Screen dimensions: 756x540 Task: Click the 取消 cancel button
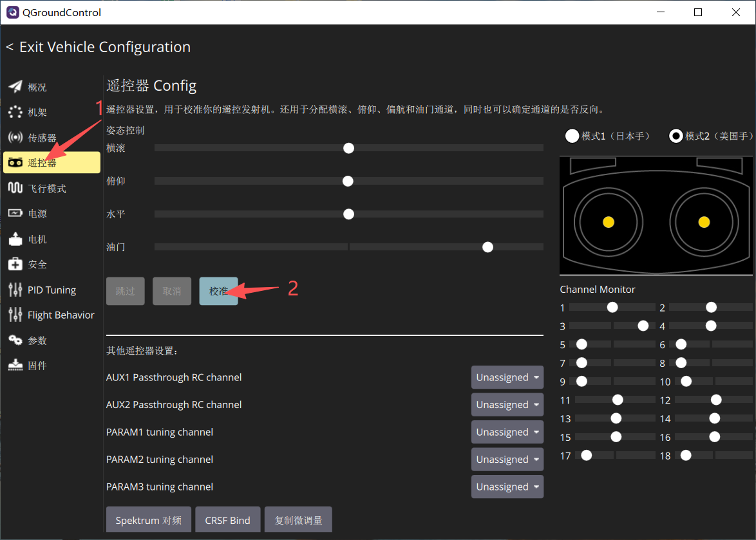pos(172,291)
